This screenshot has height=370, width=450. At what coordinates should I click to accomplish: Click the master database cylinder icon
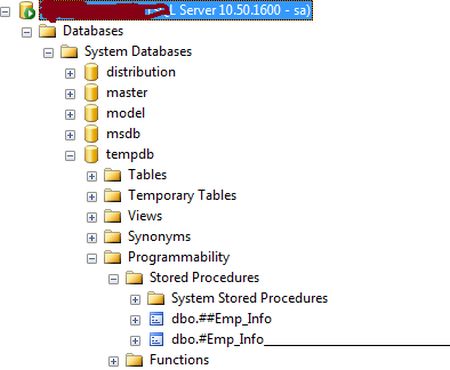point(91,93)
